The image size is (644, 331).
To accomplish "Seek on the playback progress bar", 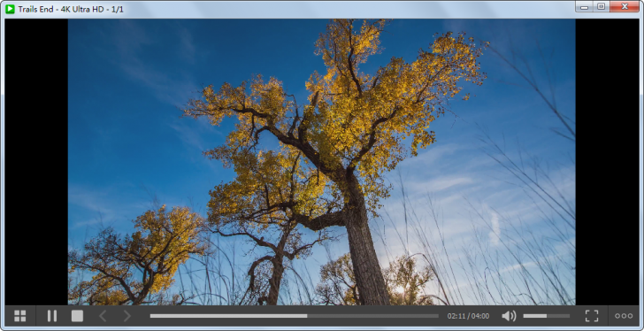I will (x=294, y=316).
